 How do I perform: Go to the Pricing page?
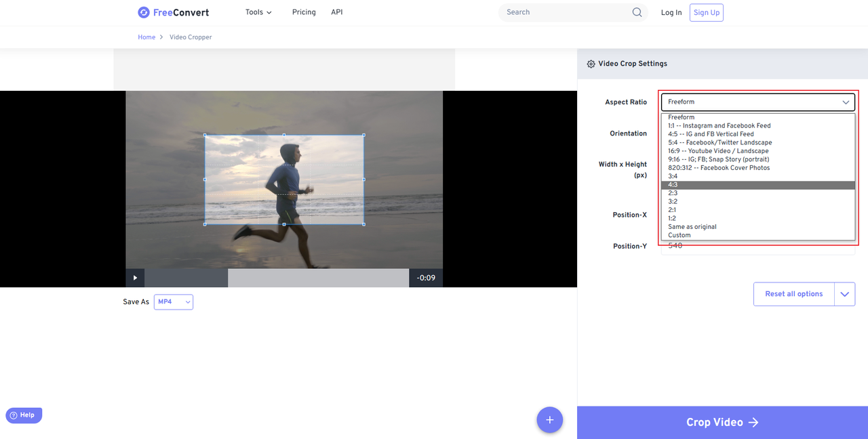point(304,12)
